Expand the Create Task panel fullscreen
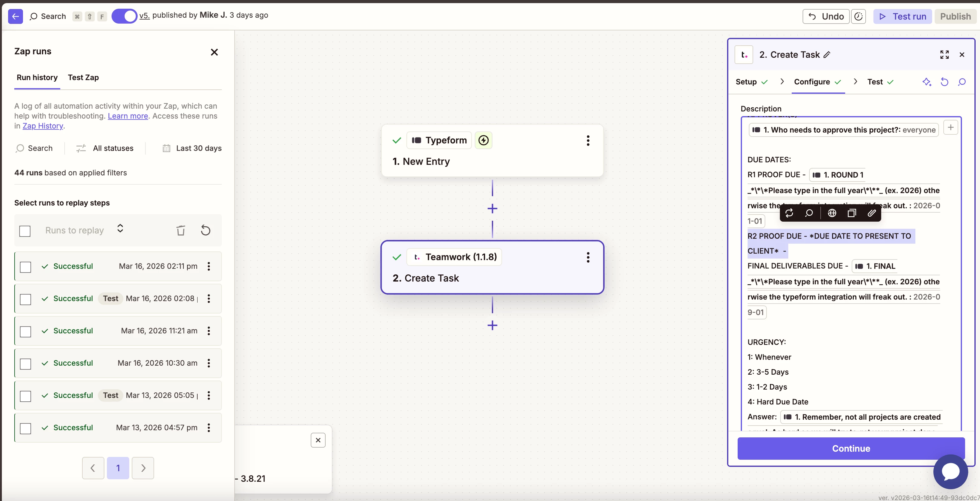Viewport: 980px width, 501px height. pyautogui.click(x=944, y=55)
